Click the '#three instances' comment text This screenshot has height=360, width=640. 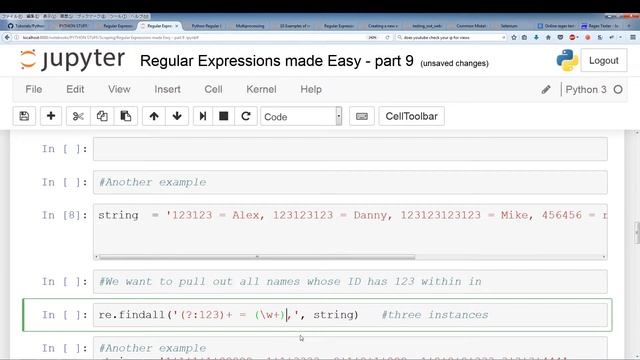434,315
